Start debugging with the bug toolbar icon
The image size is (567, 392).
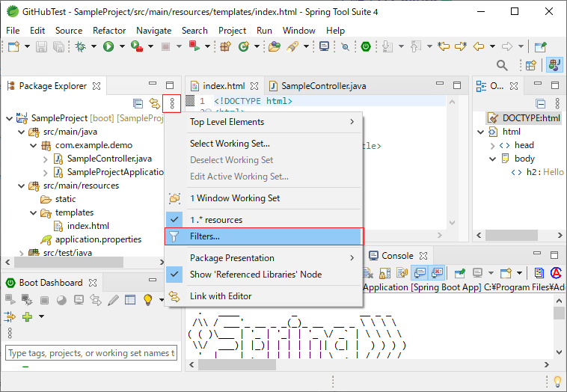click(x=80, y=46)
